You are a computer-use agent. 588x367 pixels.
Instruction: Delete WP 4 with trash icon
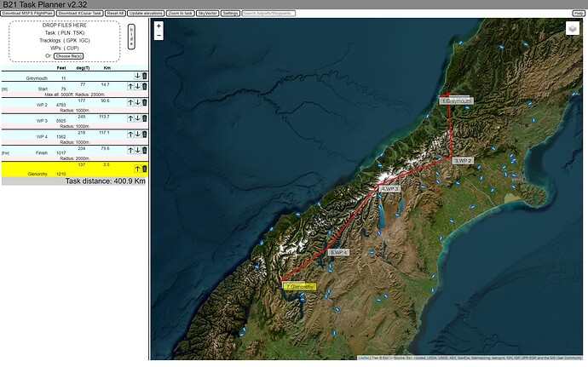144,135
